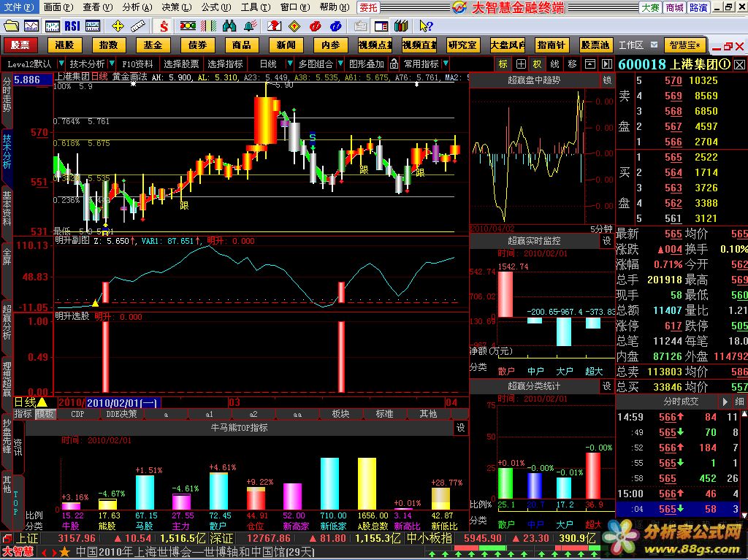This screenshot has height=560, width=748.
Task: Click the X box beside 上港集团 stock name
Action: [739, 64]
